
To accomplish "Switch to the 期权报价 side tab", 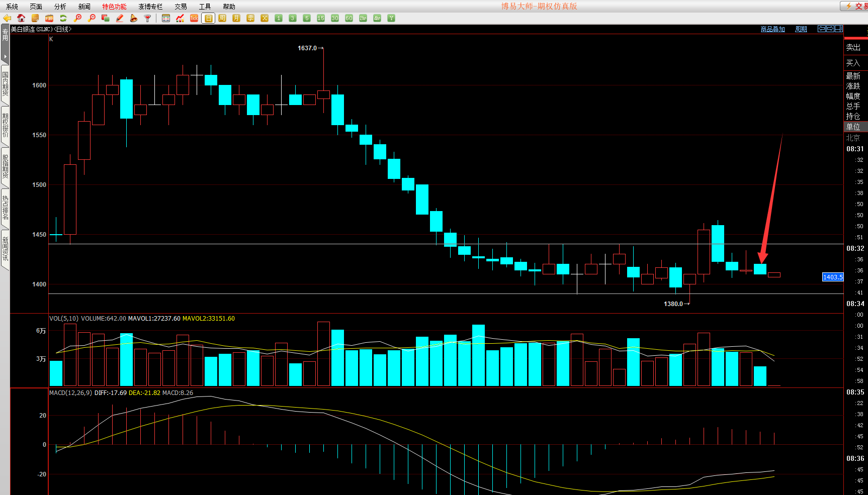I will coord(5,126).
